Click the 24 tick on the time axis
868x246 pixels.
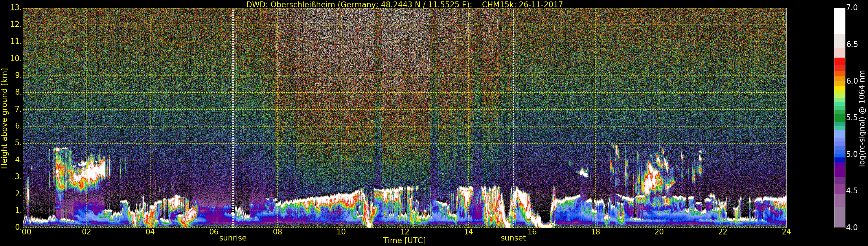click(x=786, y=232)
